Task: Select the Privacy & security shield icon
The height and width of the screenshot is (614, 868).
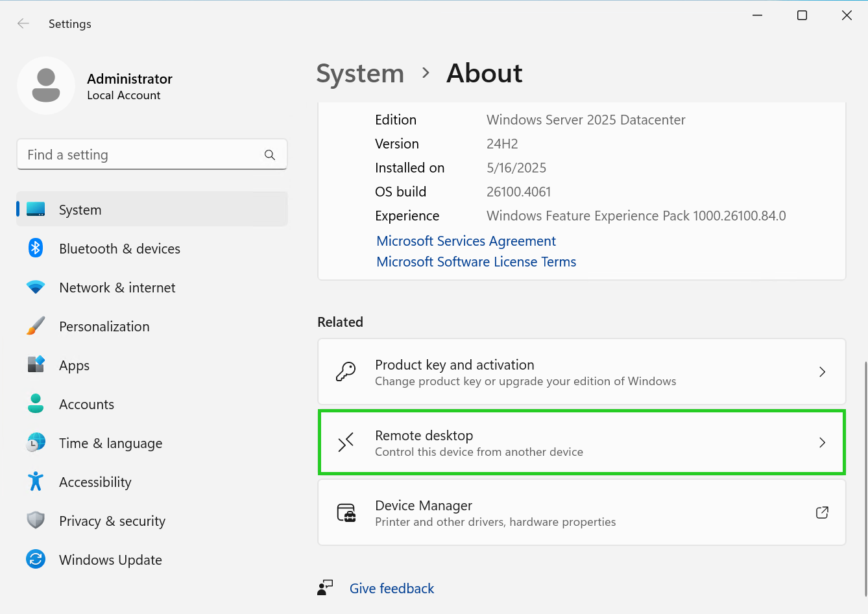Action: point(36,521)
